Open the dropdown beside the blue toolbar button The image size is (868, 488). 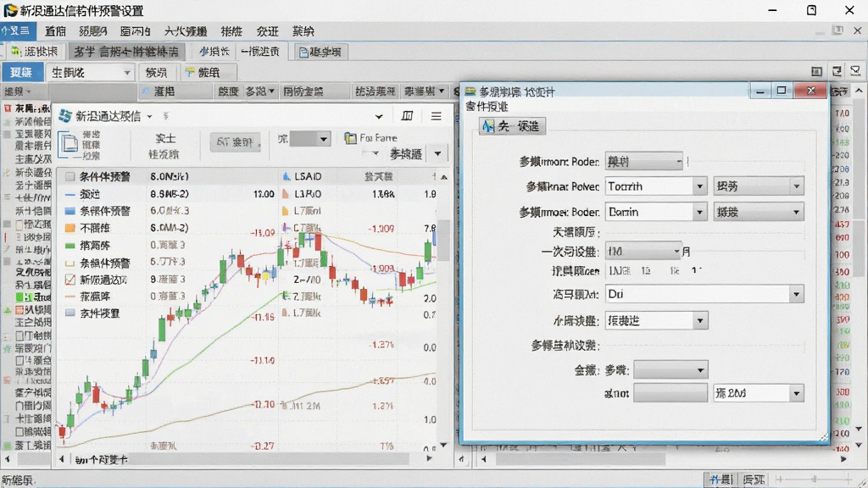91,73
